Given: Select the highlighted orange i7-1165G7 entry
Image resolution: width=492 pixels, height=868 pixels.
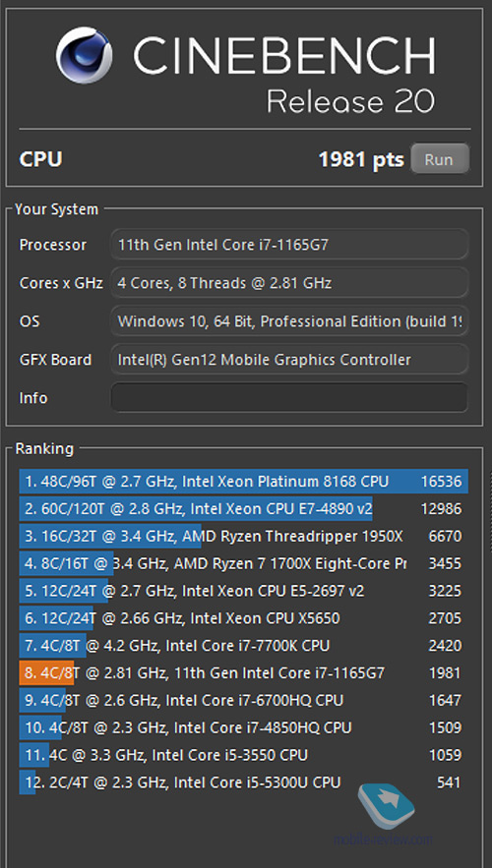Looking at the screenshot, I should pyautogui.click(x=244, y=672).
